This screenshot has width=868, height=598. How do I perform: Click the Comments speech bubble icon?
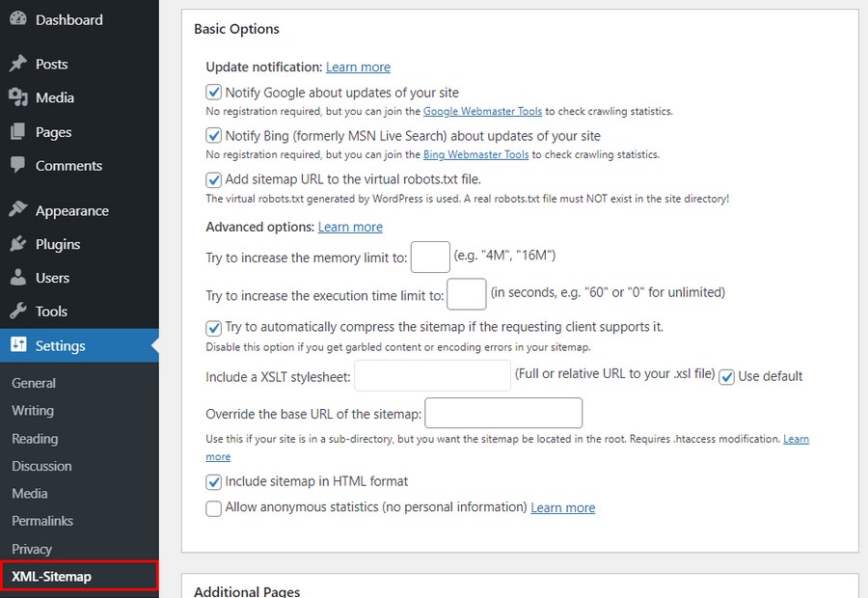click(17, 165)
